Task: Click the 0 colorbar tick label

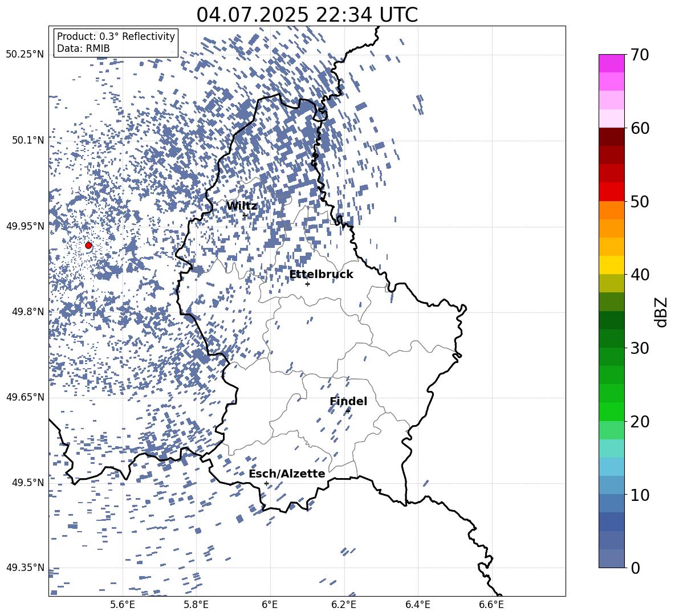Action: pos(635,568)
